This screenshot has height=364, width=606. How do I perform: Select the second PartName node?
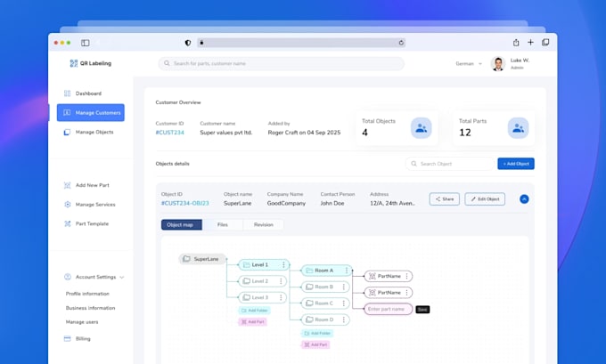(388, 293)
